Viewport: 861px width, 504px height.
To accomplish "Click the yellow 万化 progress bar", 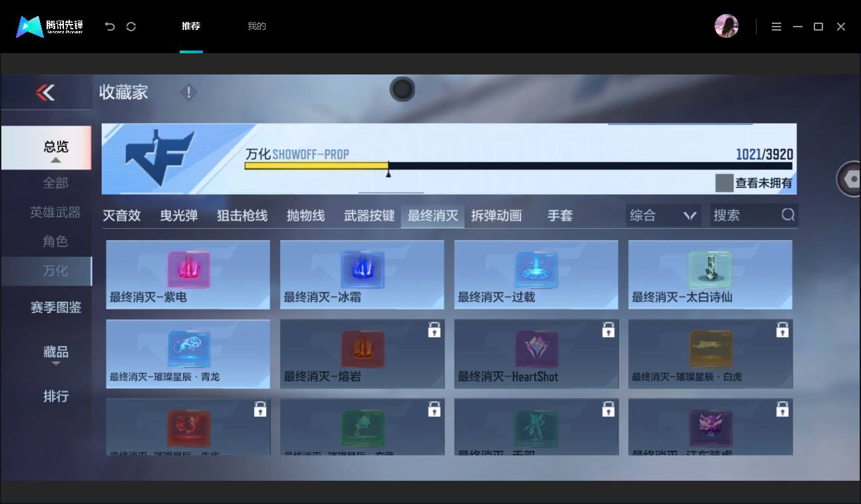I will click(x=317, y=166).
